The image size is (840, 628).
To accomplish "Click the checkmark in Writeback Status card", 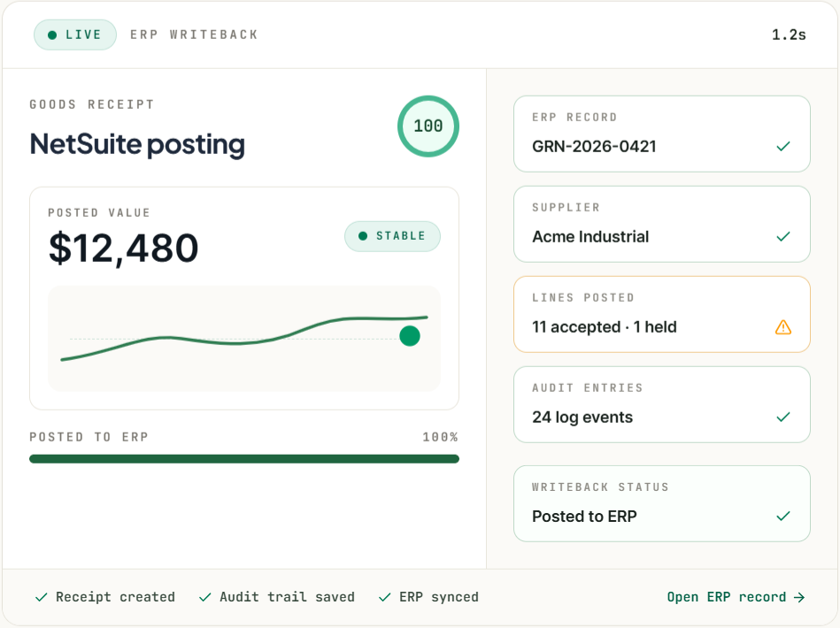I will (783, 516).
